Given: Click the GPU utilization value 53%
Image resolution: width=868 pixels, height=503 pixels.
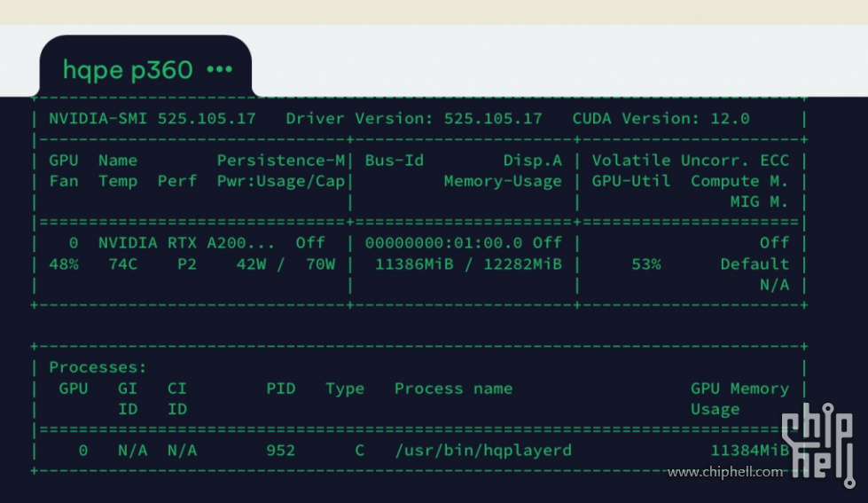Looking at the screenshot, I should [x=646, y=264].
